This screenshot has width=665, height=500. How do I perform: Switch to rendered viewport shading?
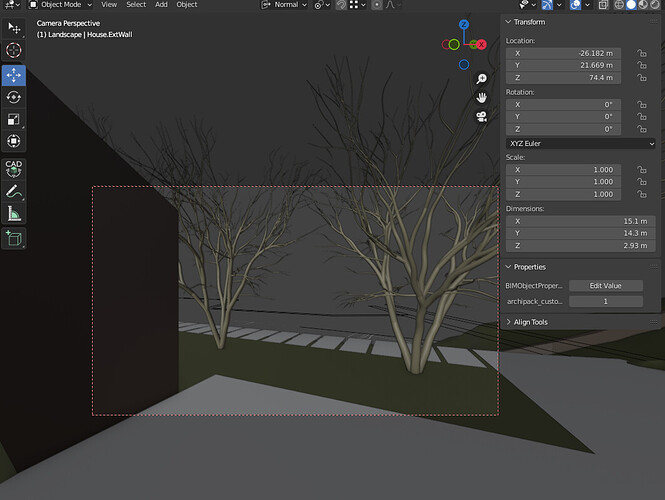point(655,5)
